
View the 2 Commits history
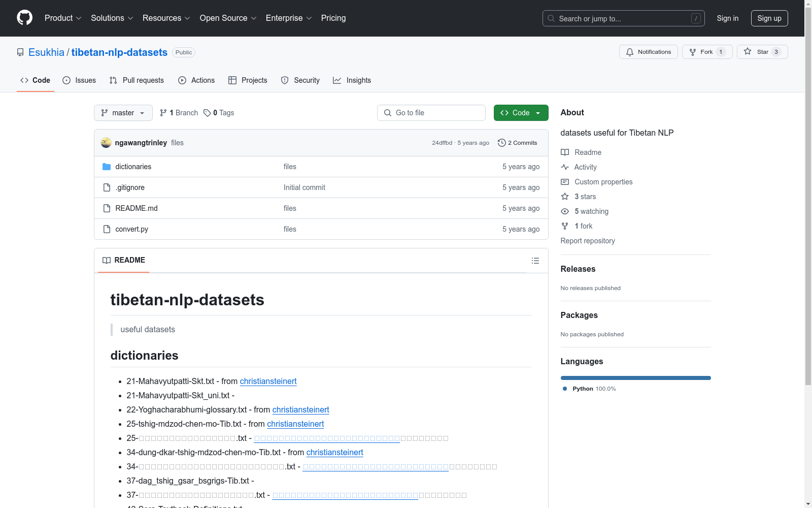click(518, 143)
